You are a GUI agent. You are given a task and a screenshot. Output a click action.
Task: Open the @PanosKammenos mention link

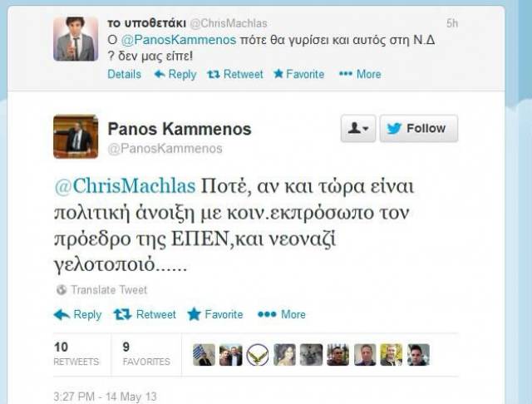179,40
